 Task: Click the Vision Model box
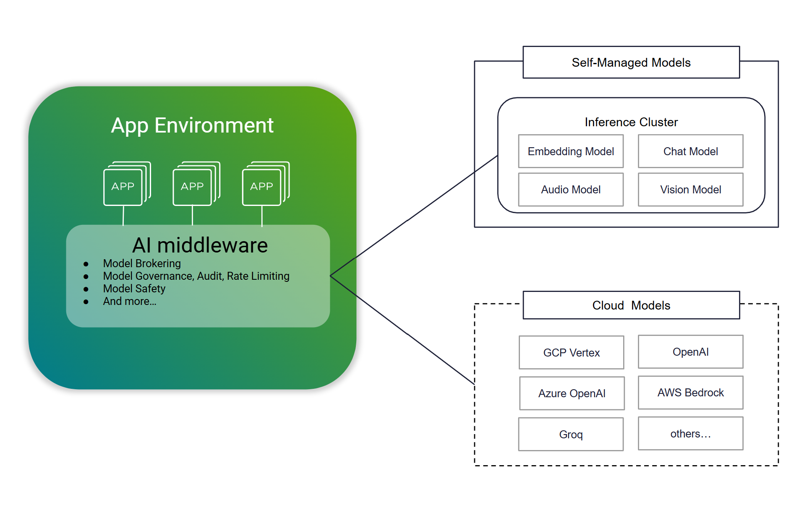(690, 190)
